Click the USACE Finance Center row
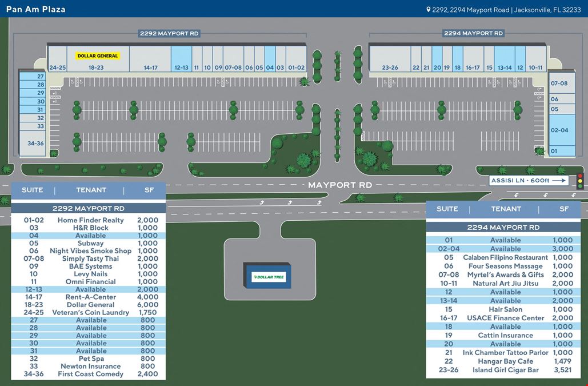The image size is (588, 386). click(503, 318)
